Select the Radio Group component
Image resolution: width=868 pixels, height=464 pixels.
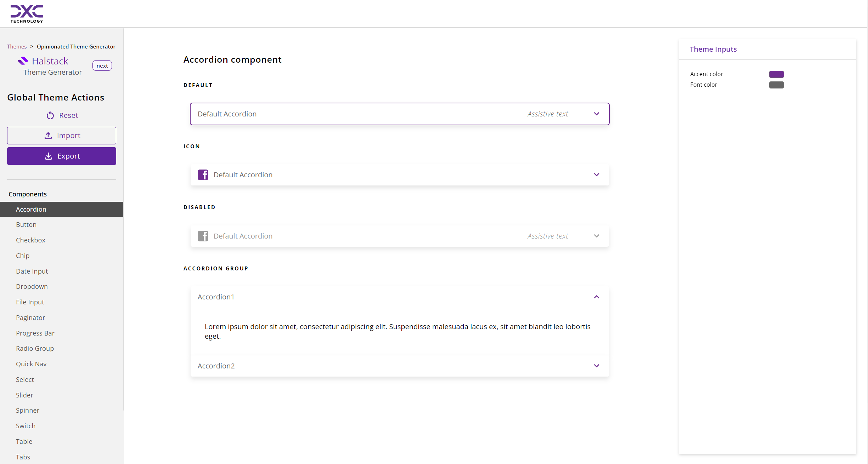coord(35,348)
